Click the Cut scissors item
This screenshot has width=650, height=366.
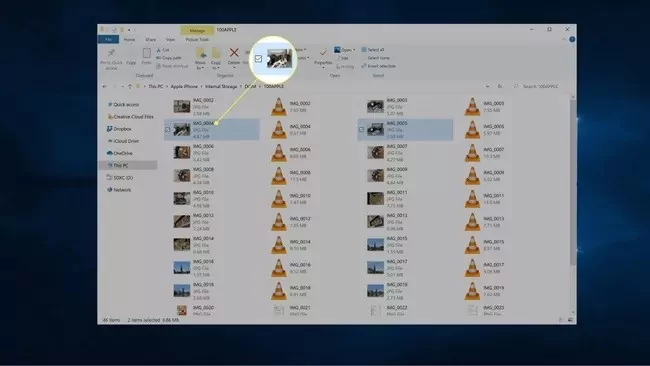coord(163,50)
